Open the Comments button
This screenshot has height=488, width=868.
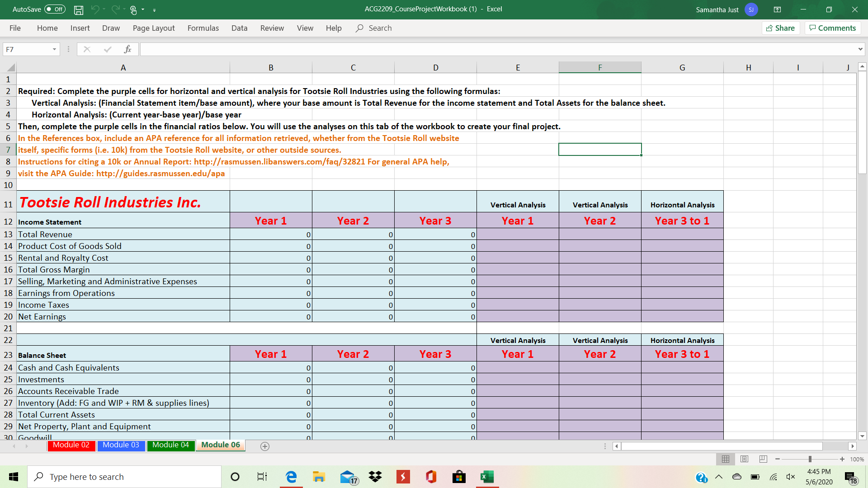tap(832, 28)
